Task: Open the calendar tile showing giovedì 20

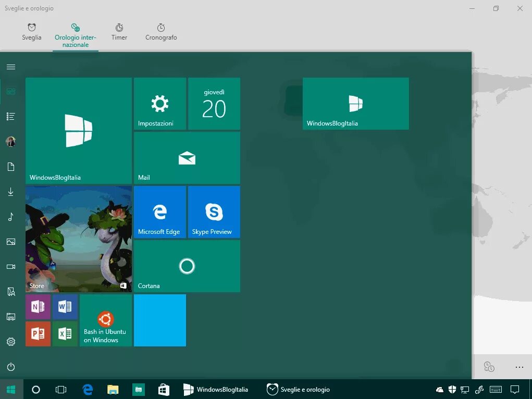Action: point(214,104)
